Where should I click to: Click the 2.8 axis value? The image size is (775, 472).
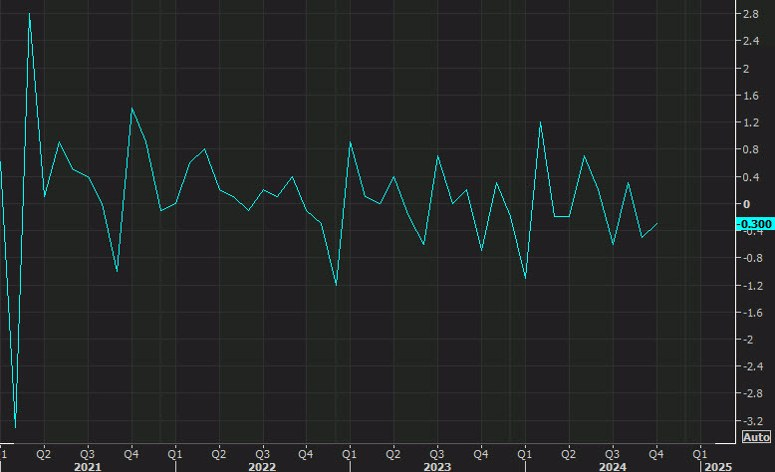pyautogui.click(x=751, y=14)
